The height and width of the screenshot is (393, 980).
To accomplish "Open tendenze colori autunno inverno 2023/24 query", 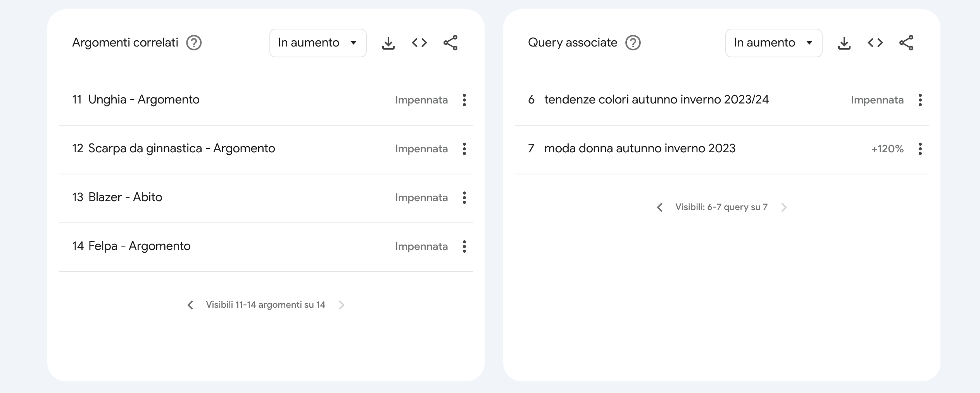I will 656,100.
